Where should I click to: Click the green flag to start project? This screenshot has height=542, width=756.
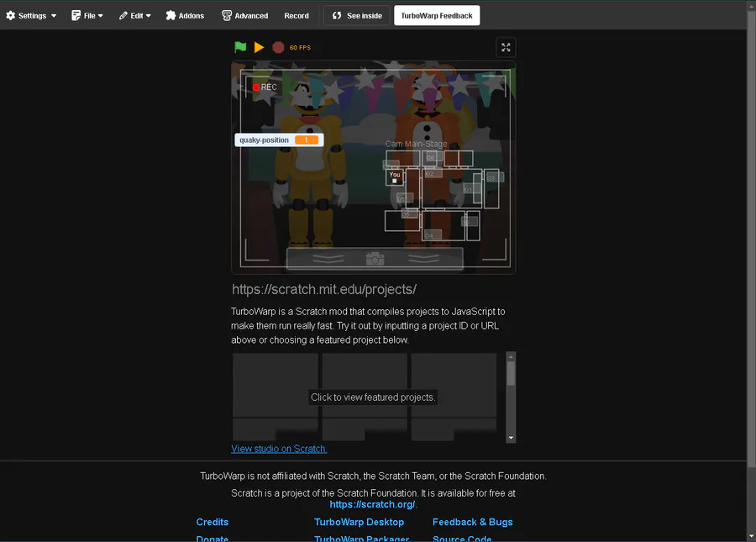tap(240, 47)
